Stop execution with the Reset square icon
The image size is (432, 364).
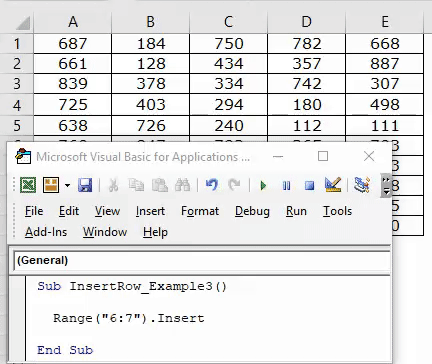309,185
